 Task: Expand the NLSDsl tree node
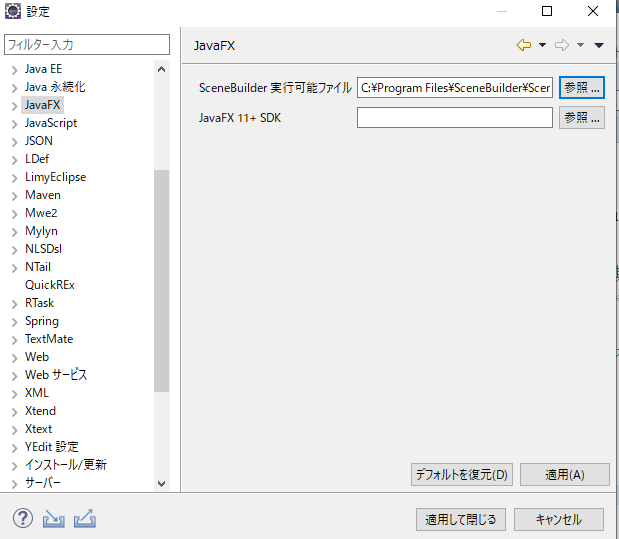tap(15, 250)
